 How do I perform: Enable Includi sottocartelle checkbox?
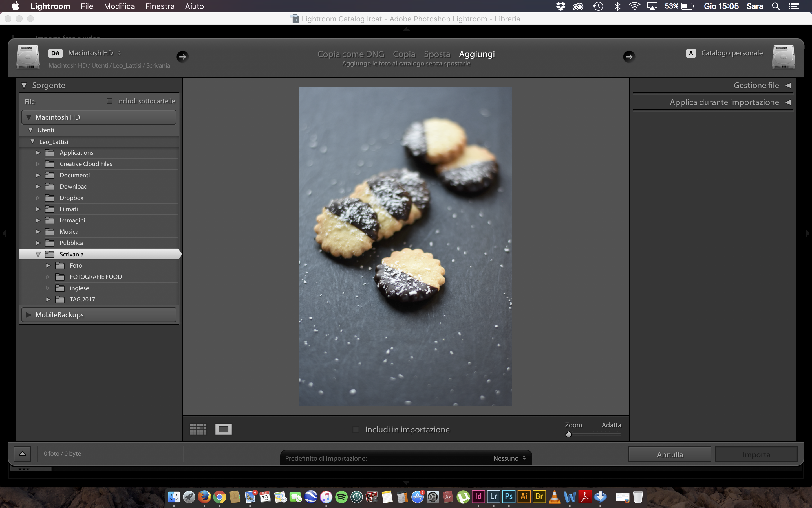[x=109, y=101]
